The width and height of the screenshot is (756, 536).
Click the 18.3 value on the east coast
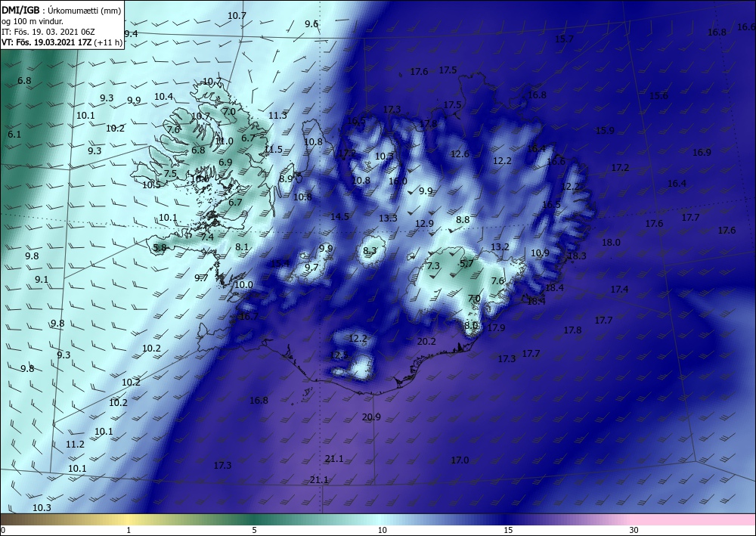click(577, 256)
